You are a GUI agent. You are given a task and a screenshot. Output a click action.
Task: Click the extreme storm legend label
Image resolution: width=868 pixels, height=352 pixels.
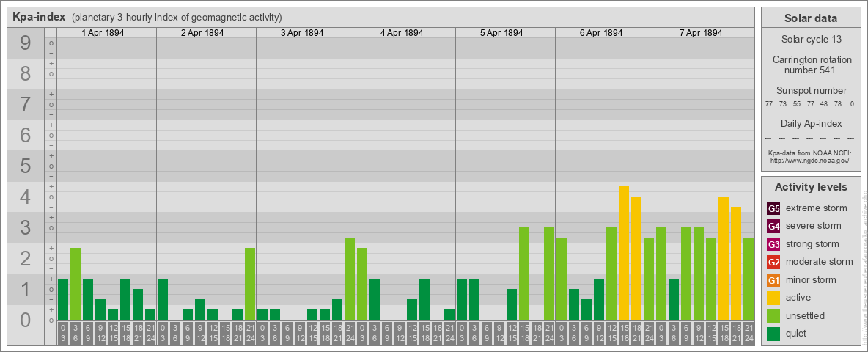[x=817, y=208]
